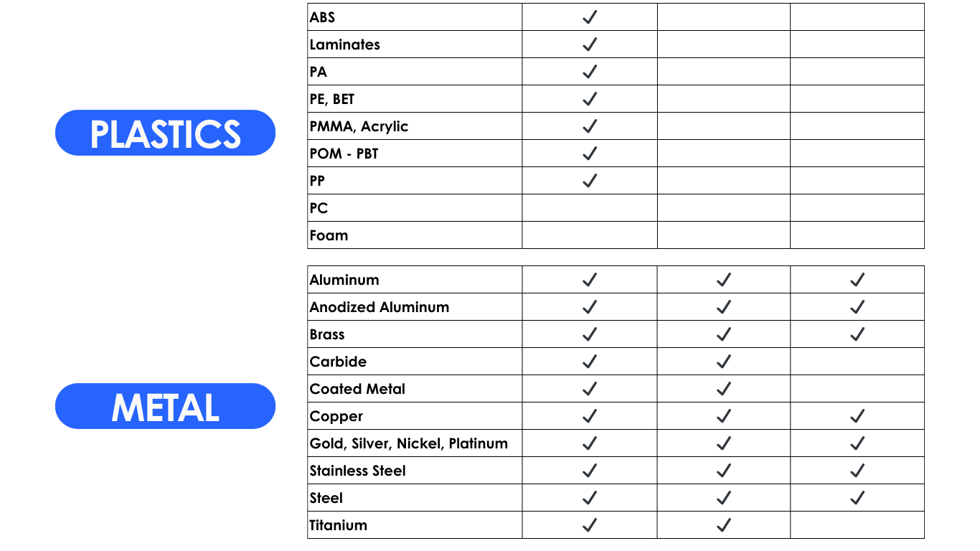Click the second-column checkmark for Carbide
The image size is (980, 551).
724,362
